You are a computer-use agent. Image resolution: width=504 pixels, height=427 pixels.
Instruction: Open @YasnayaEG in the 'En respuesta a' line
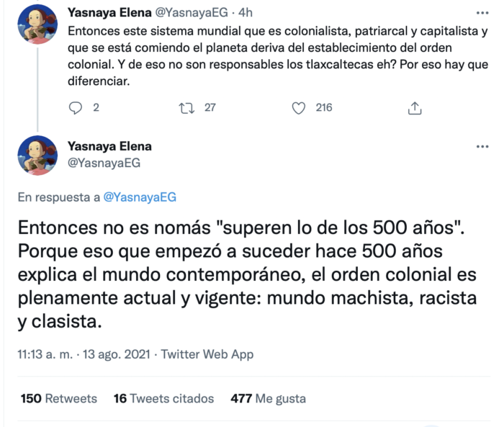click(x=140, y=197)
